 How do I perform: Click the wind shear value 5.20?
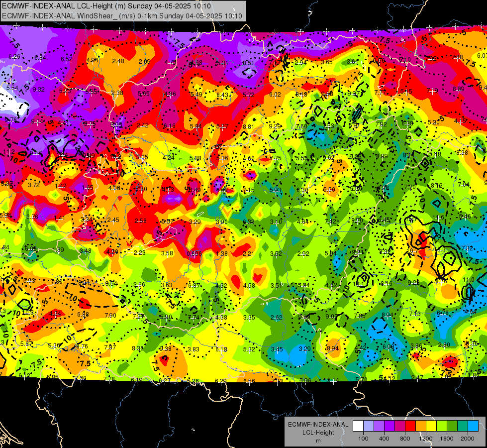point(434,122)
